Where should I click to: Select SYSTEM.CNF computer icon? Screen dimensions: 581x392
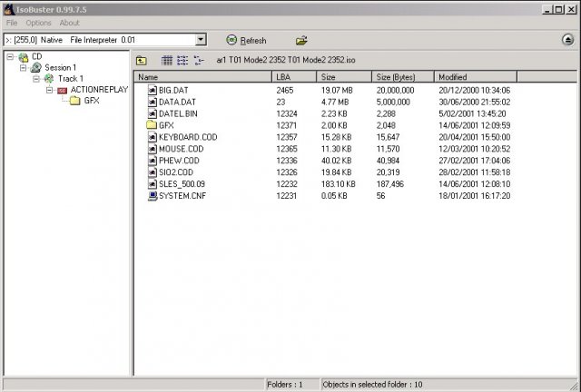[153, 196]
